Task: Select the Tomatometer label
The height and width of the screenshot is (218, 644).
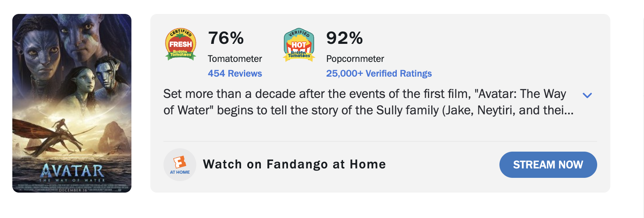Action: (x=235, y=59)
